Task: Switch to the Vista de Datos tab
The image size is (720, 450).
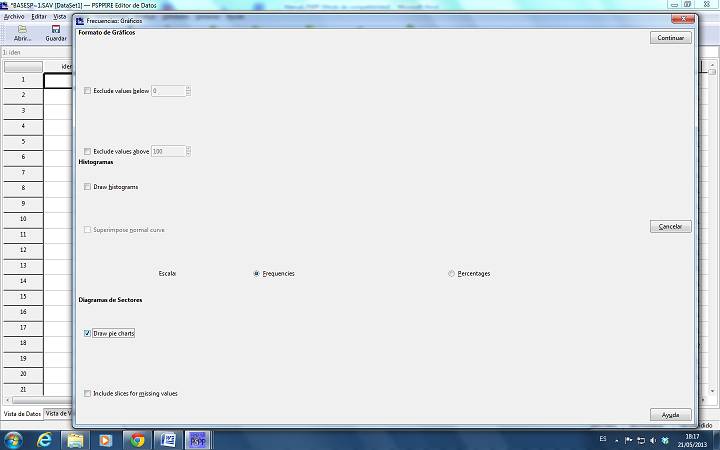Action: [21, 413]
